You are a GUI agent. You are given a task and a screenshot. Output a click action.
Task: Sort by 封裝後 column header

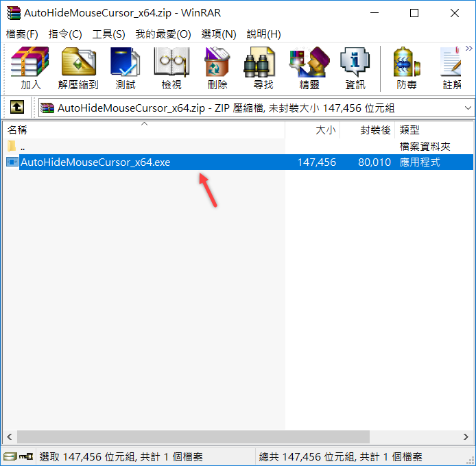[367, 130]
